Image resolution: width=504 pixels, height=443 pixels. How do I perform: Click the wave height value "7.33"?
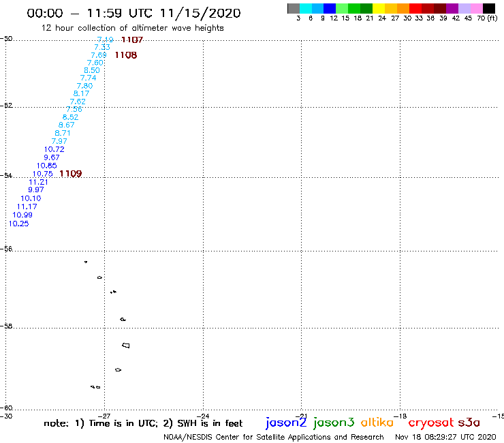point(102,47)
